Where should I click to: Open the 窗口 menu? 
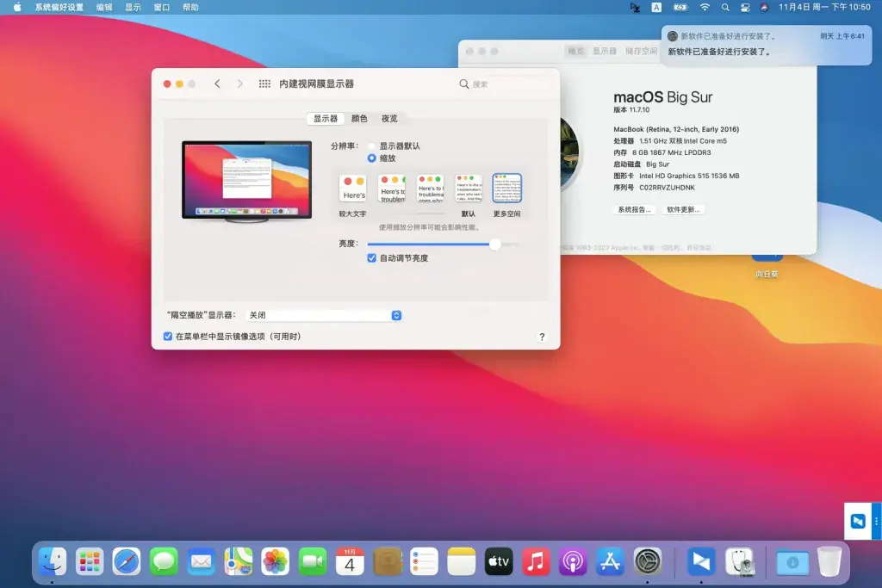[161, 7]
